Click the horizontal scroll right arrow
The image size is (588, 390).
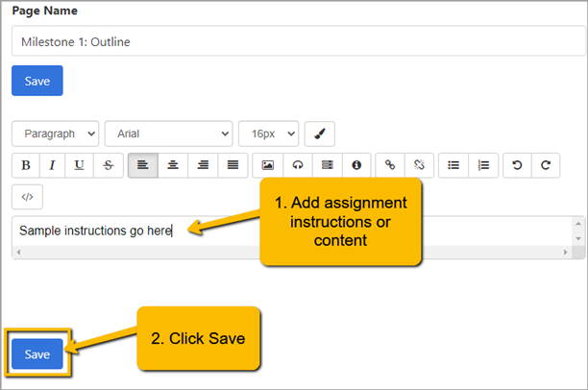click(566, 253)
